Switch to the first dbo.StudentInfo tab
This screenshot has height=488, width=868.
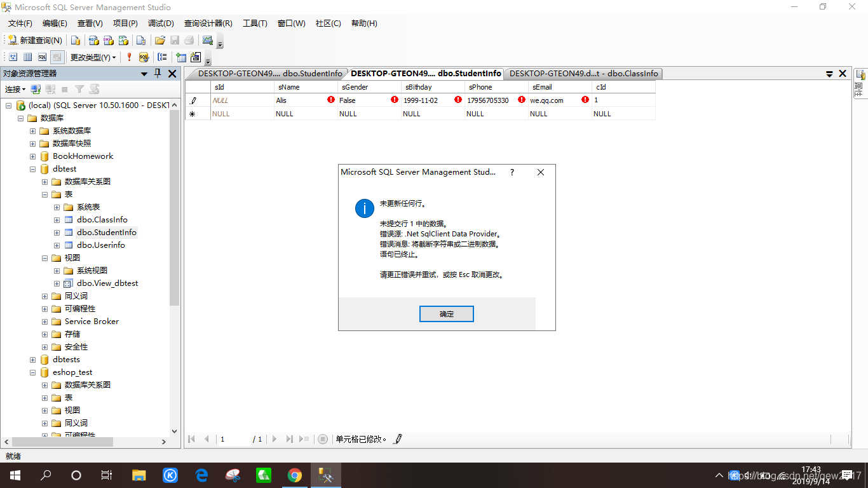270,74
